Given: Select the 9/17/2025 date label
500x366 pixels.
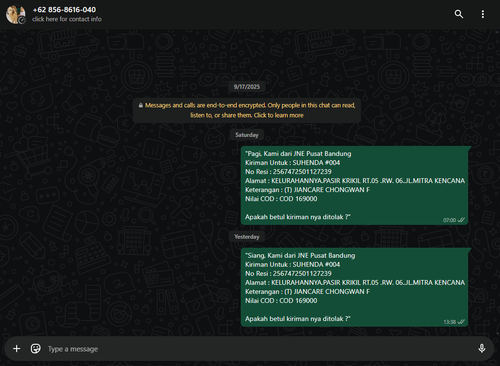Looking at the screenshot, I should (x=247, y=87).
